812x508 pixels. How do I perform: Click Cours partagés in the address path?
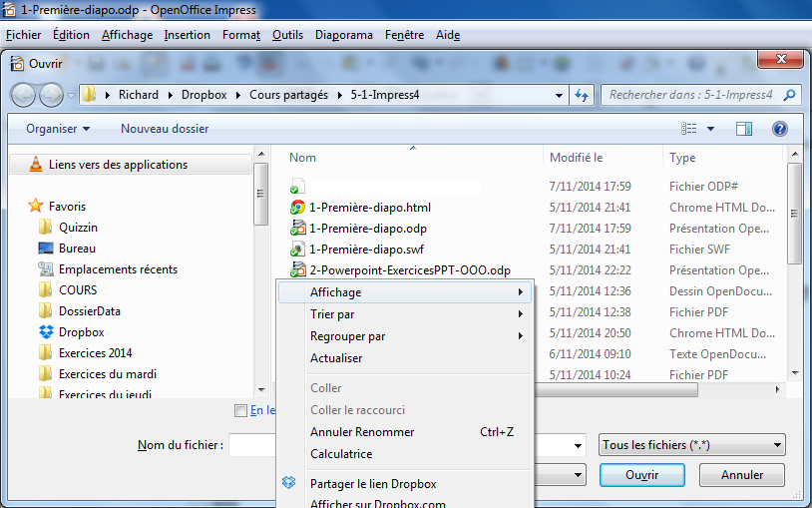[288, 95]
